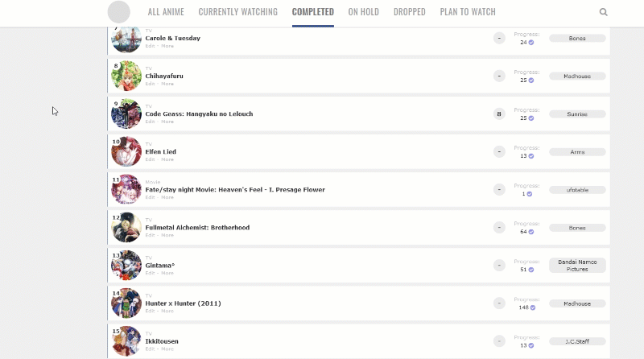Select the Madhouse studio tag for Chihayafuru

click(577, 76)
